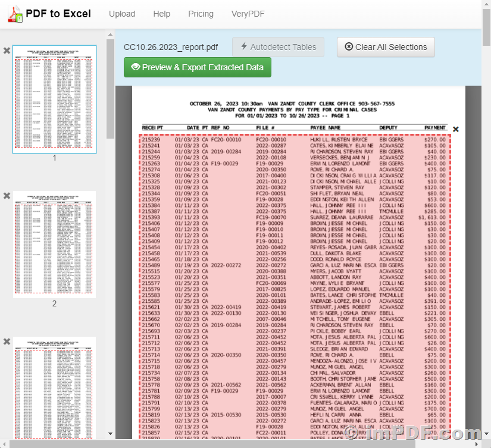
Task: Click payee SUAREZ, DEANA LAURARAE
Action: (342, 217)
